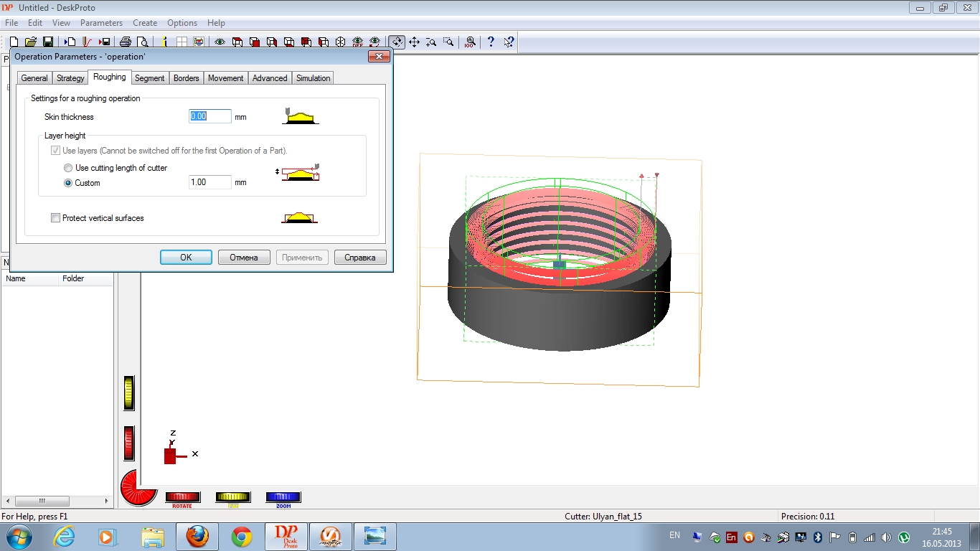Launch Firefox from the taskbar
The height and width of the screenshot is (551, 980).
click(x=197, y=536)
